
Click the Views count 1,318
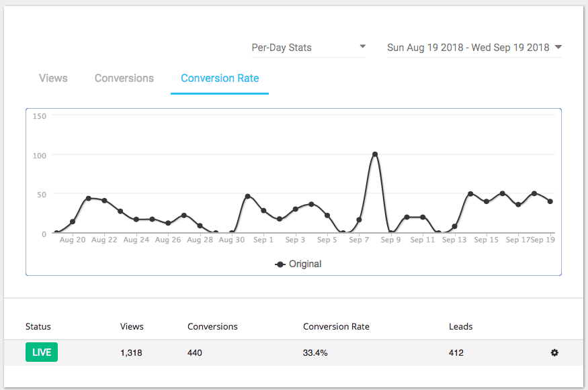tap(131, 353)
